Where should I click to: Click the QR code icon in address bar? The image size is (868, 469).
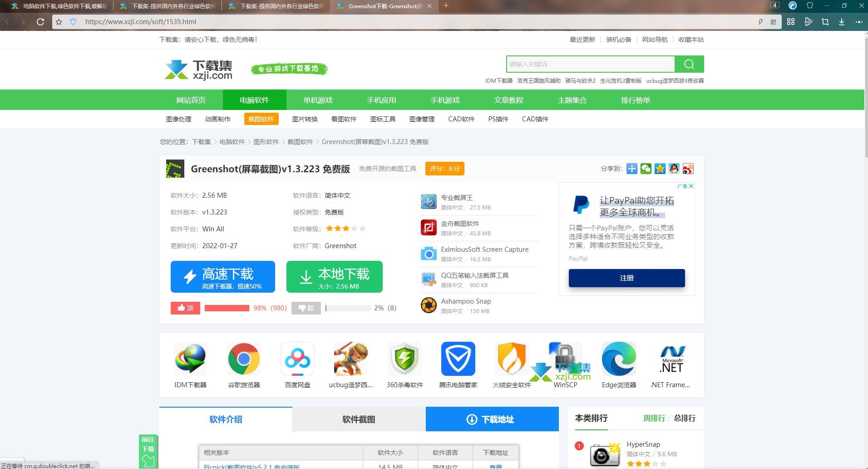[x=773, y=21]
